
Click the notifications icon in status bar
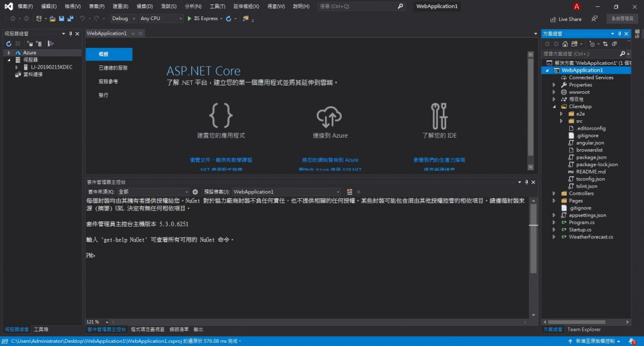point(632,342)
